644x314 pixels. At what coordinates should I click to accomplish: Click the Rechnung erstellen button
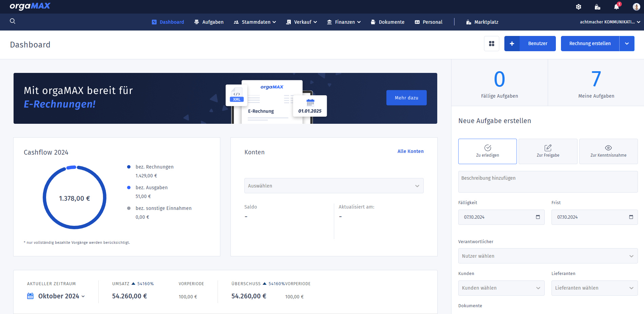point(590,43)
